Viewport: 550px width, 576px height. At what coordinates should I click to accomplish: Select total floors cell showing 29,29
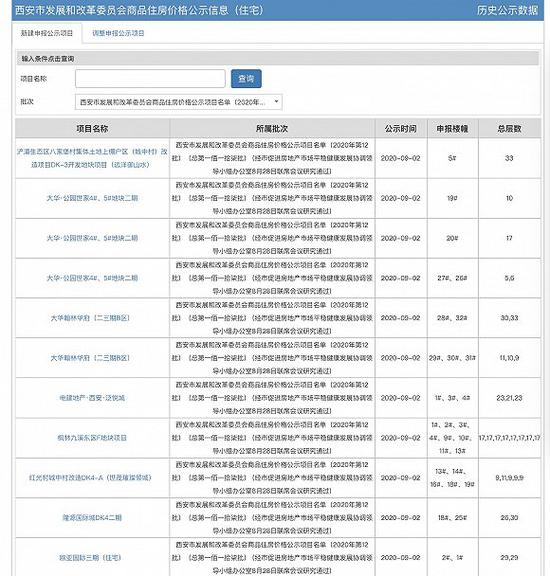click(509, 558)
